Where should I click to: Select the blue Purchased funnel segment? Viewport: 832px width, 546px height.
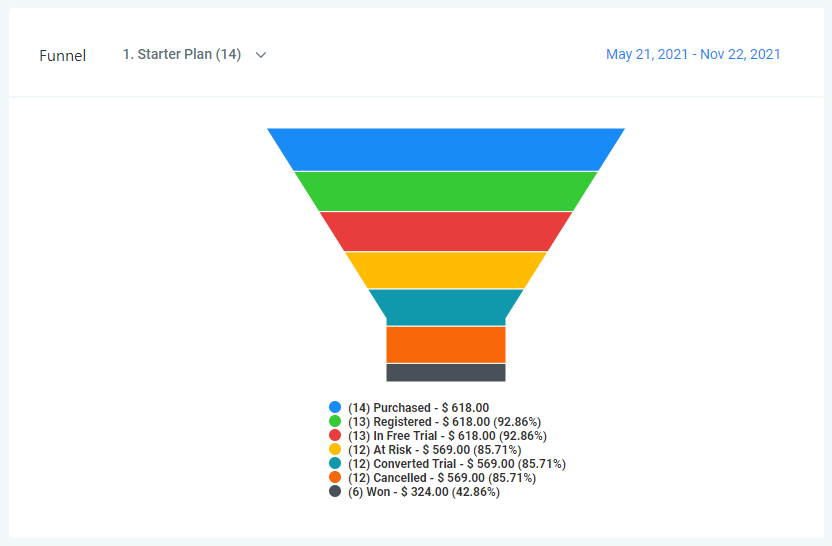click(446, 149)
